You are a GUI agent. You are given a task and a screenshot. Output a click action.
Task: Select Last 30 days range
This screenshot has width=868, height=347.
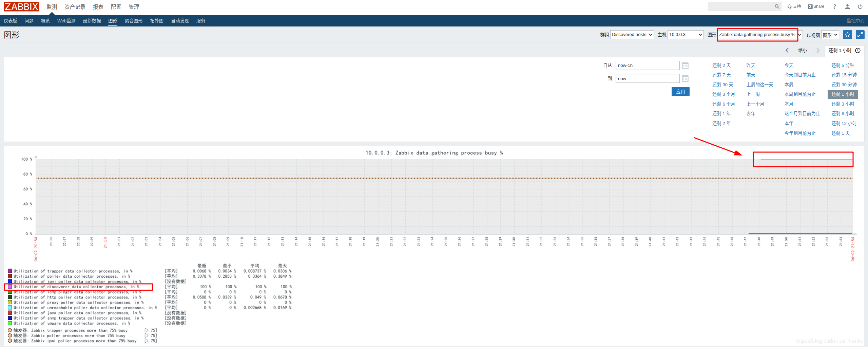[723, 85]
